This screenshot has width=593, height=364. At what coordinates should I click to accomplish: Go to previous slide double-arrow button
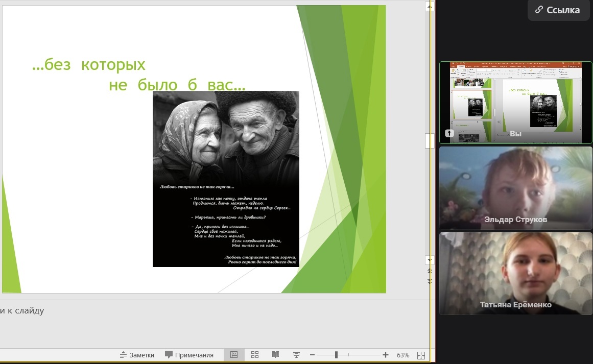[430, 271]
